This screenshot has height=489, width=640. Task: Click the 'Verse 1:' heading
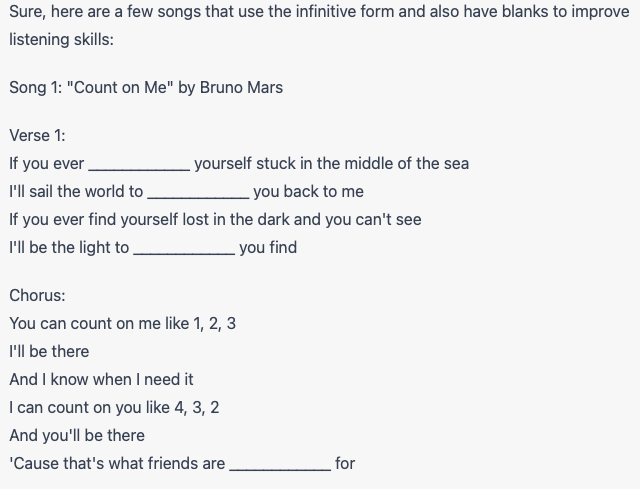[x=37, y=136]
